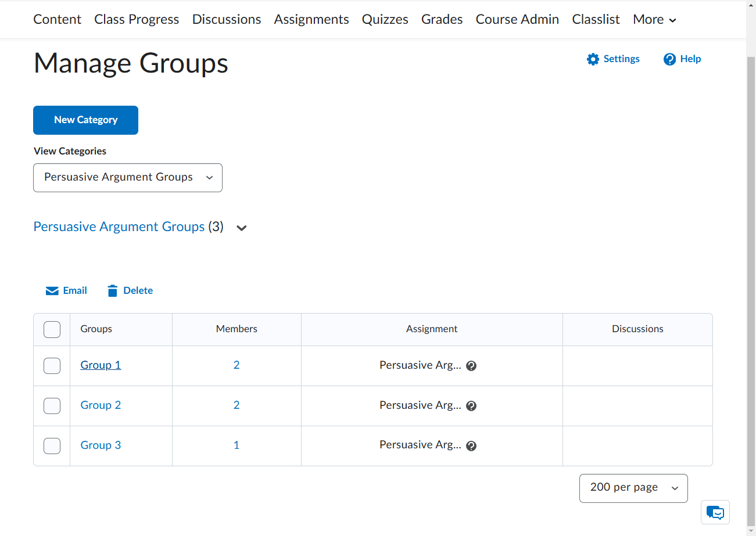This screenshot has width=756, height=536.
Task: View the 2 members of Group 2
Action: 237,405
